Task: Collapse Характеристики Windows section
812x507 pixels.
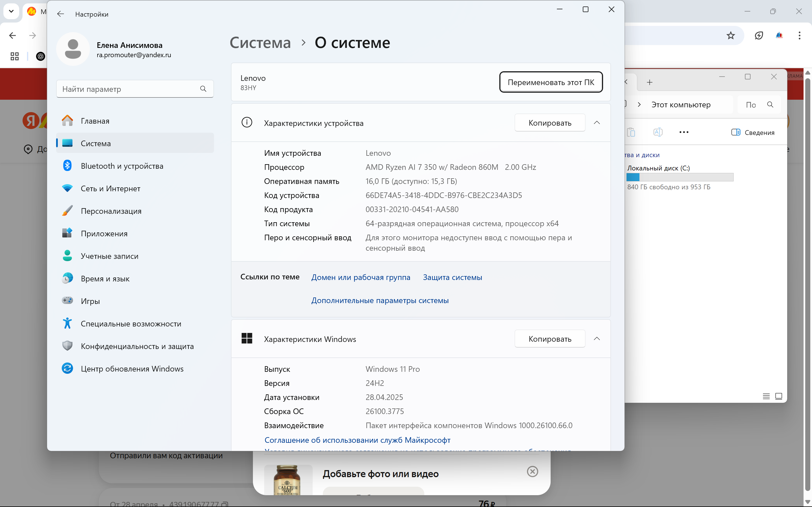Action: (x=597, y=339)
